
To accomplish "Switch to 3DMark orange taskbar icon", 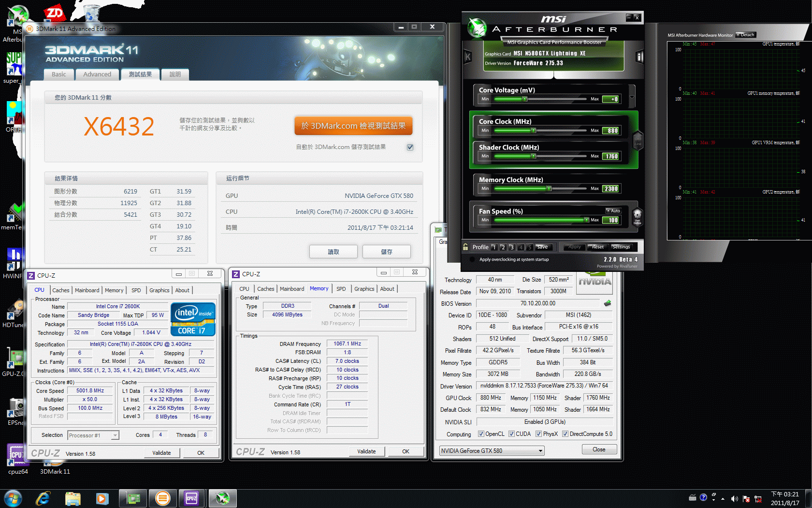I will tap(163, 498).
